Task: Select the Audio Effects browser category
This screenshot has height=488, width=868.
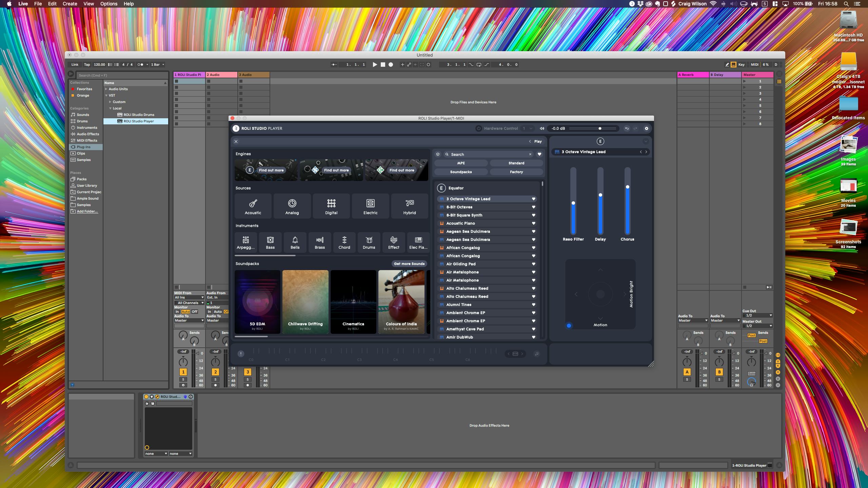Action: click(86, 134)
